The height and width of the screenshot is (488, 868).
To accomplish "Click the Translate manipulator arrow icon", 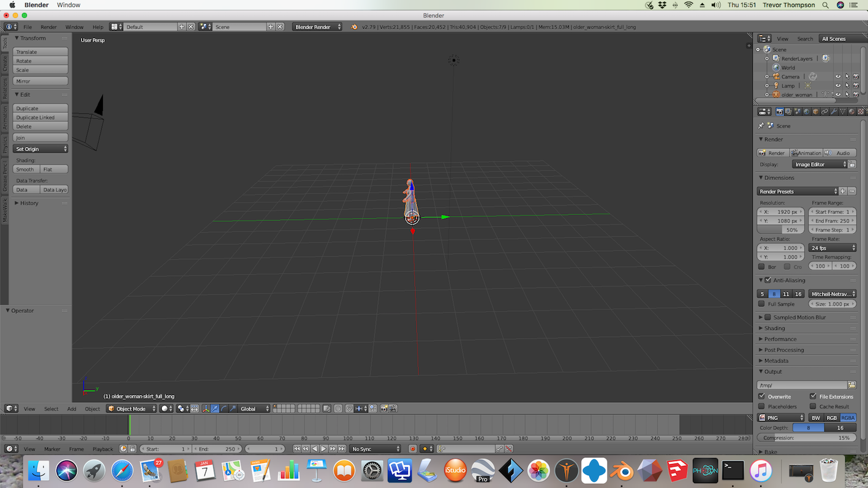I will 215,408.
